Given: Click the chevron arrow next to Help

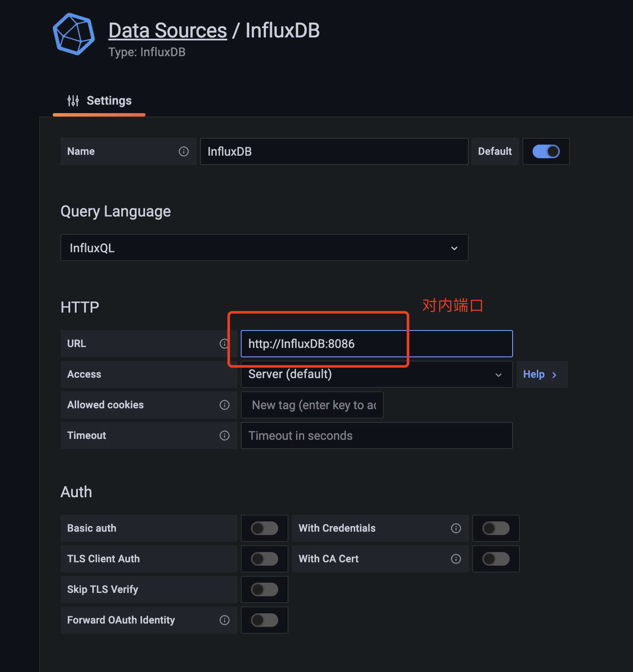Looking at the screenshot, I should point(554,375).
